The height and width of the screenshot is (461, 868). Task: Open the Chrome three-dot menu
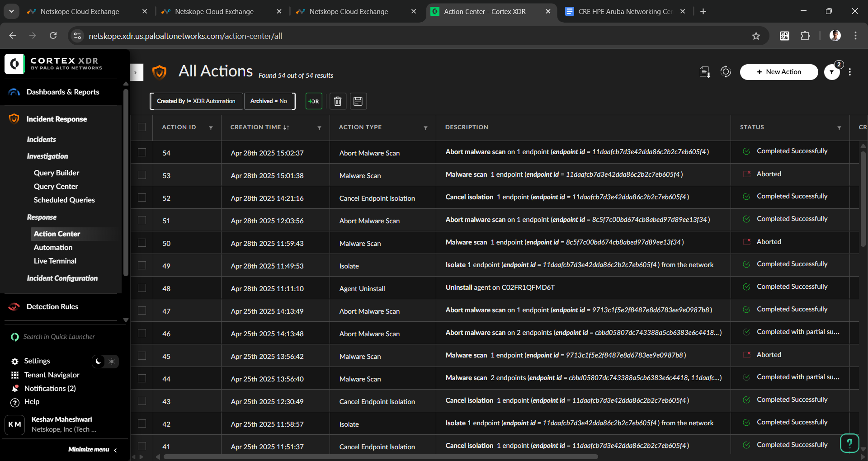[x=855, y=36]
